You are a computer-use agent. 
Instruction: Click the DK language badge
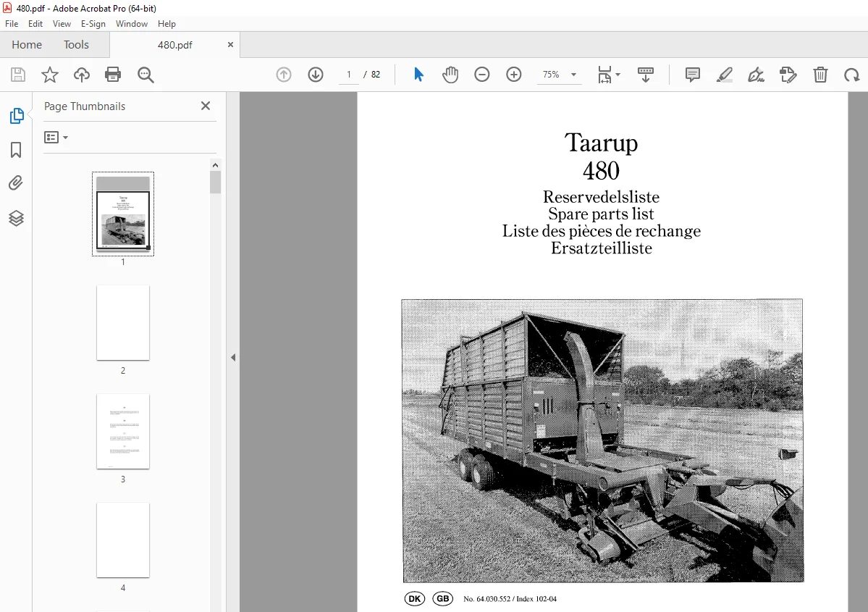click(415, 599)
